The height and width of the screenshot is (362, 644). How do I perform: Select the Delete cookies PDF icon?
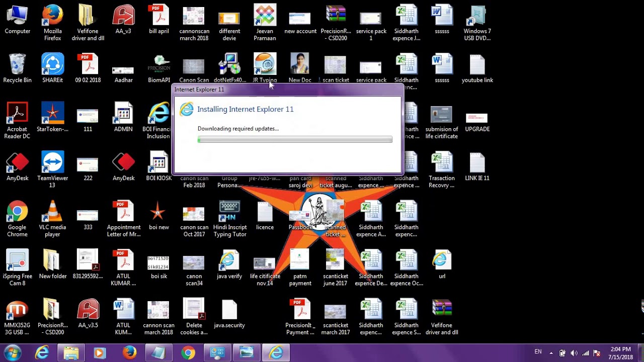pos(194,317)
